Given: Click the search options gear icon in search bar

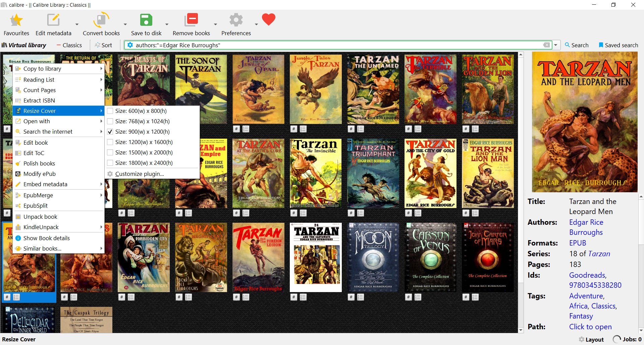Looking at the screenshot, I should coord(130,45).
